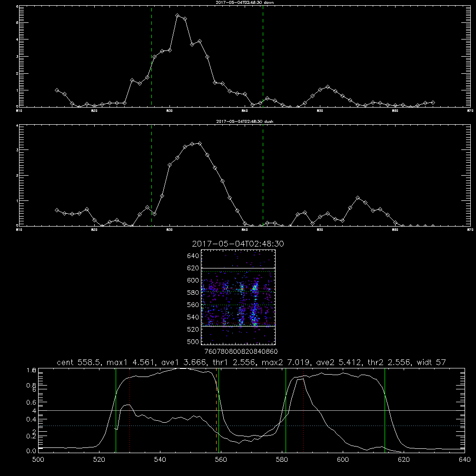Screen dimensions: 476x476
Task: Select the 'max2 7.019' value in stats line
Action: (x=287, y=362)
